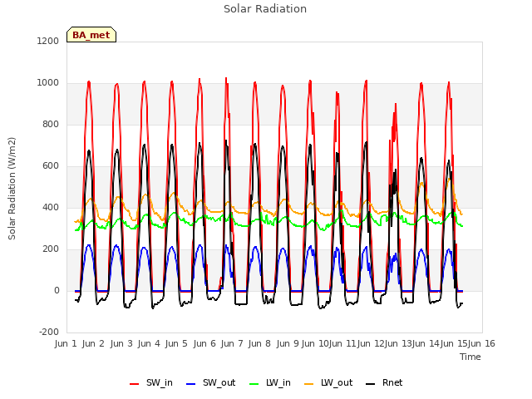The height and width of the screenshot is (399, 532).
Task: Click the Solar Radiation (W/m2) y-axis title
Action: (x=12, y=189)
